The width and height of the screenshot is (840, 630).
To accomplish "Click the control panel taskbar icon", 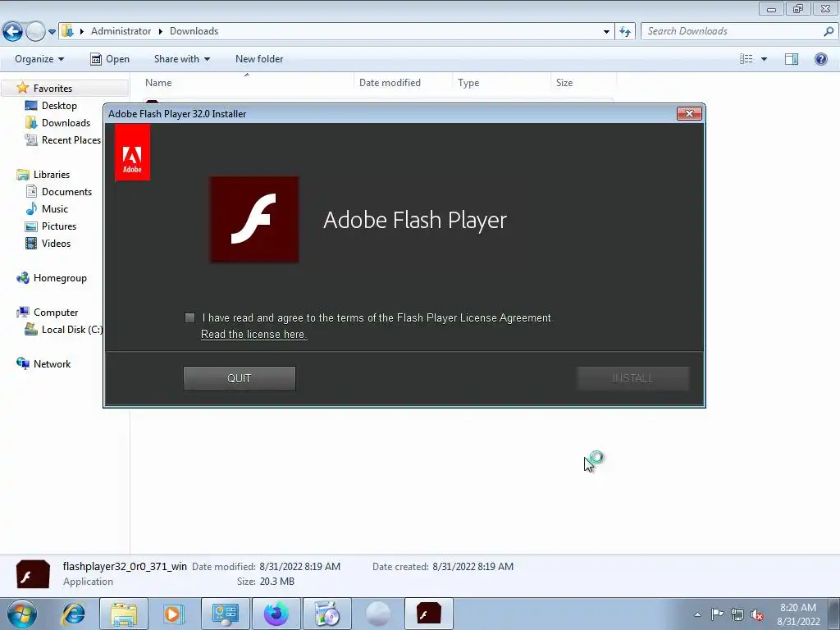I will point(225,614).
